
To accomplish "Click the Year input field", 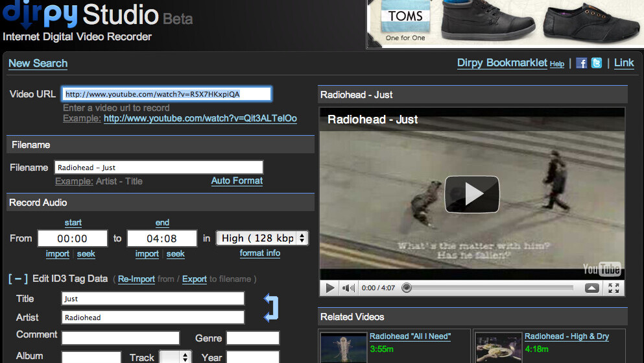I will (252, 357).
